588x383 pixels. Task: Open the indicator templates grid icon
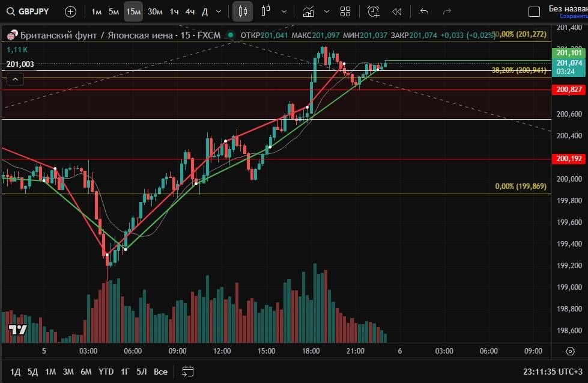[345, 11]
